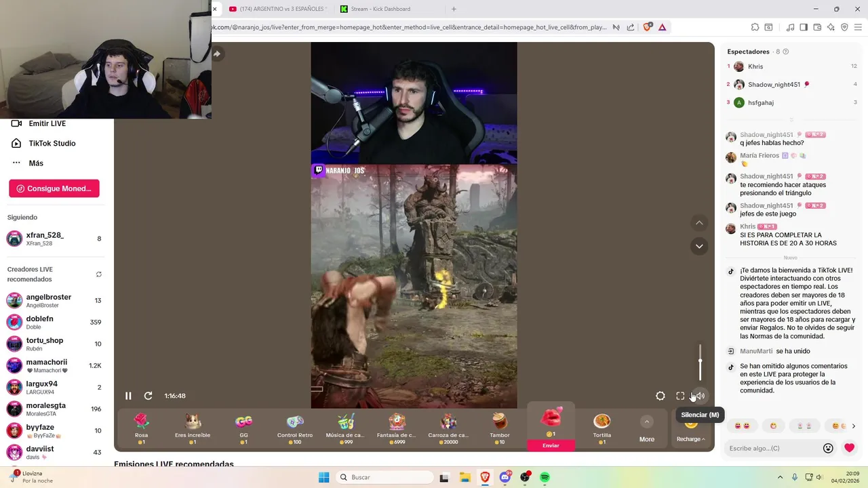
Task: Send a like with the heart button
Action: 849,448
